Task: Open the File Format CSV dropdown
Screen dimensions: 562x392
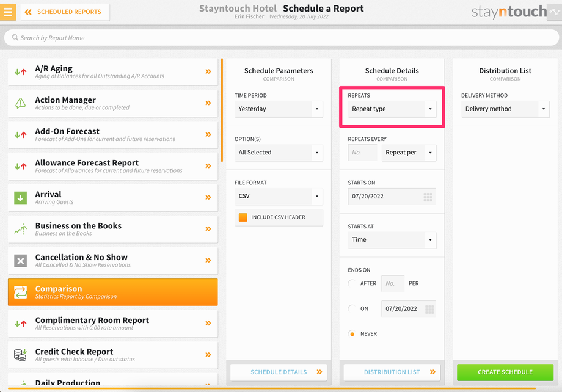Action: tap(279, 197)
